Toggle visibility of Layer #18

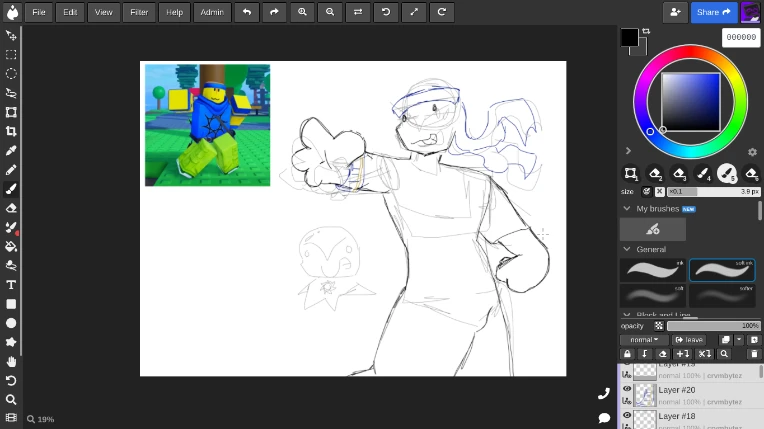click(627, 415)
